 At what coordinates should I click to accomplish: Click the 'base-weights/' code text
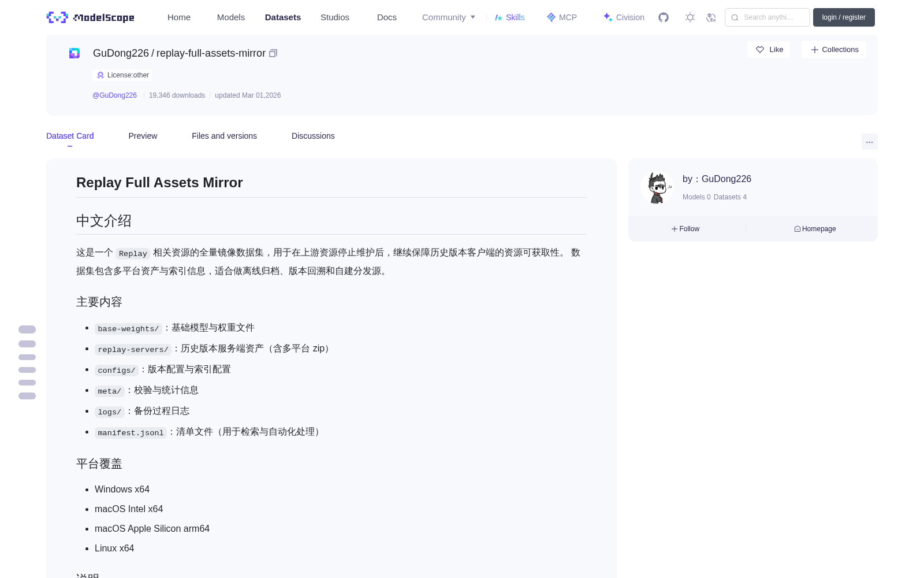128,328
